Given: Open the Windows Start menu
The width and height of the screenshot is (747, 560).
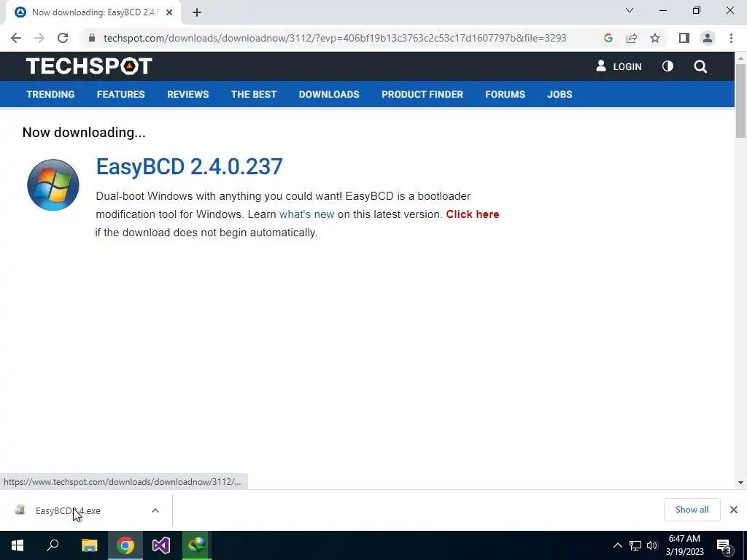Looking at the screenshot, I should click(18, 545).
